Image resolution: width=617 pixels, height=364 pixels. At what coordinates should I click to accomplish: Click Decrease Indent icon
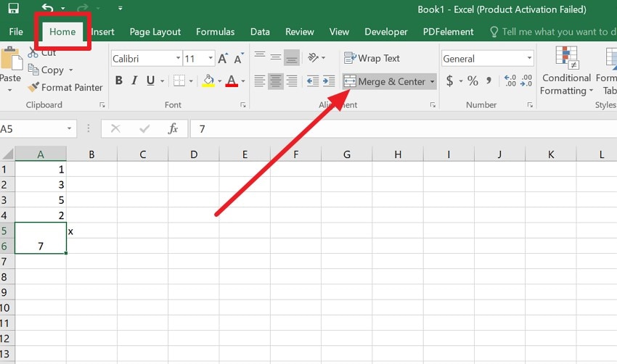313,81
